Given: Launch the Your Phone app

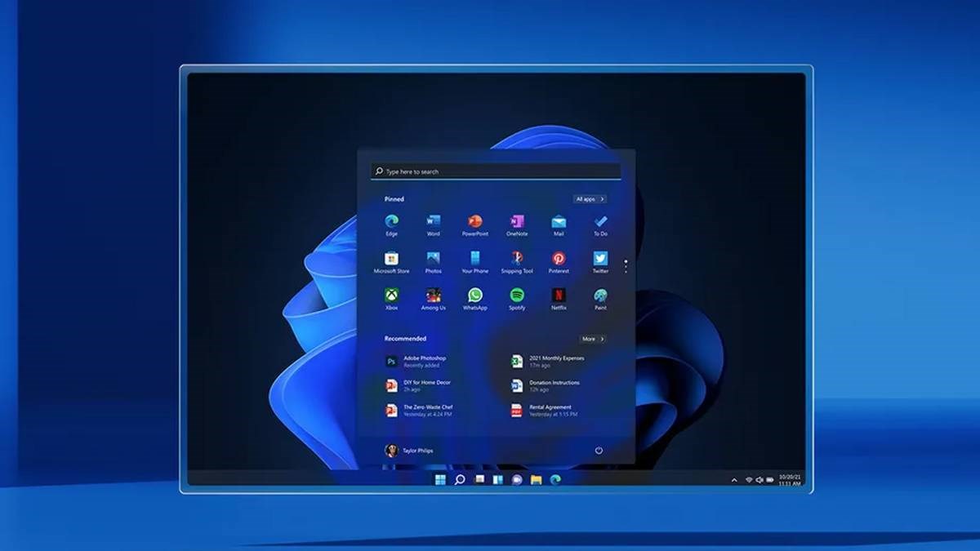Looking at the screenshot, I should point(475,262).
